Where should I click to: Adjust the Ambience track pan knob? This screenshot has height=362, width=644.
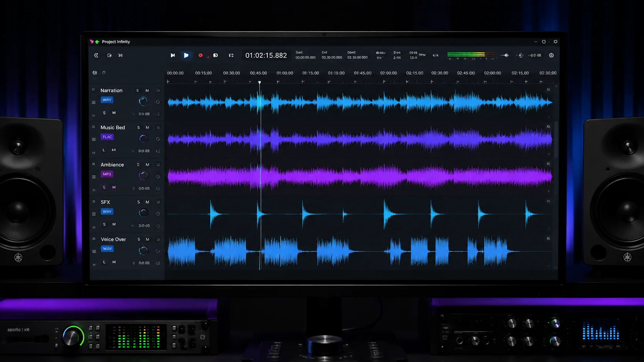[143, 175]
